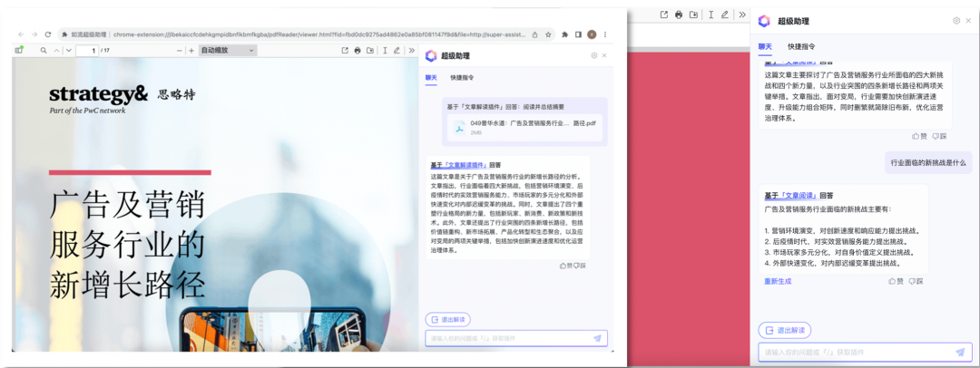This screenshot has height=368, width=980.
Task: Click the strategy& logo on PDF cover
Action: [x=98, y=95]
